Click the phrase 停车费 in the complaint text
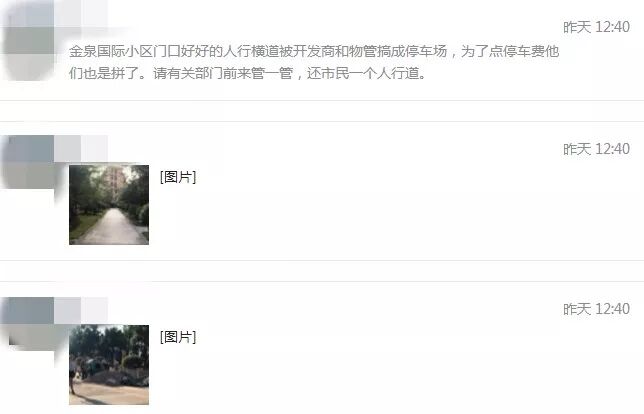The height and width of the screenshot is (414, 644). [x=524, y=51]
